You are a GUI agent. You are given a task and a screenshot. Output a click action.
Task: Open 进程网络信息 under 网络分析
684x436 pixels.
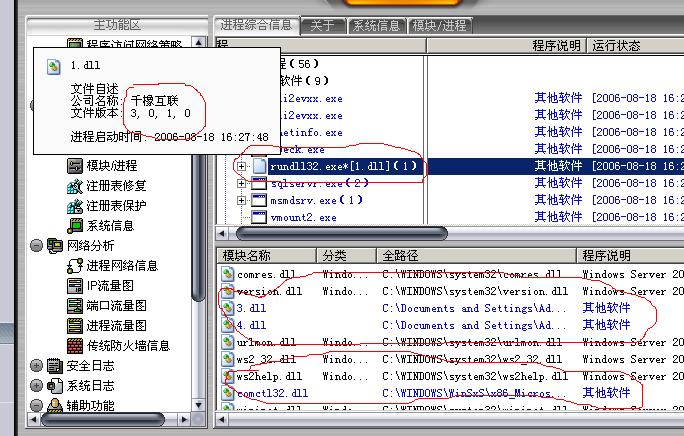coord(121,266)
